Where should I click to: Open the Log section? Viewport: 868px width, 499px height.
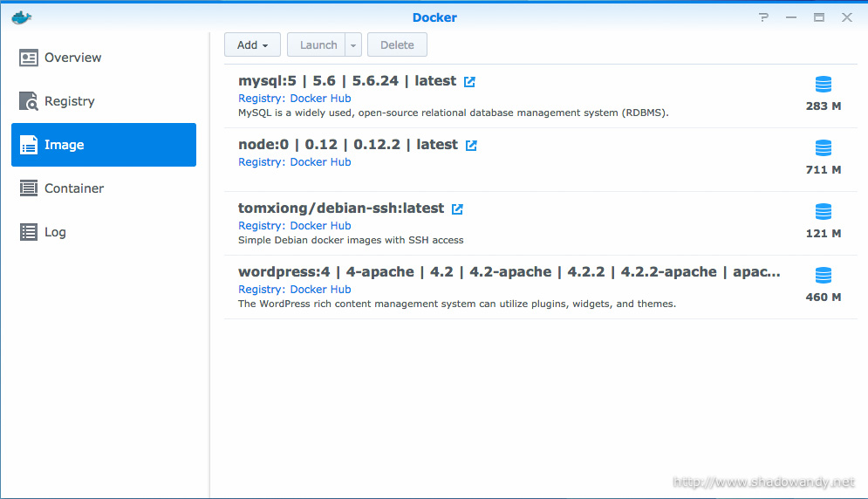pos(104,232)
